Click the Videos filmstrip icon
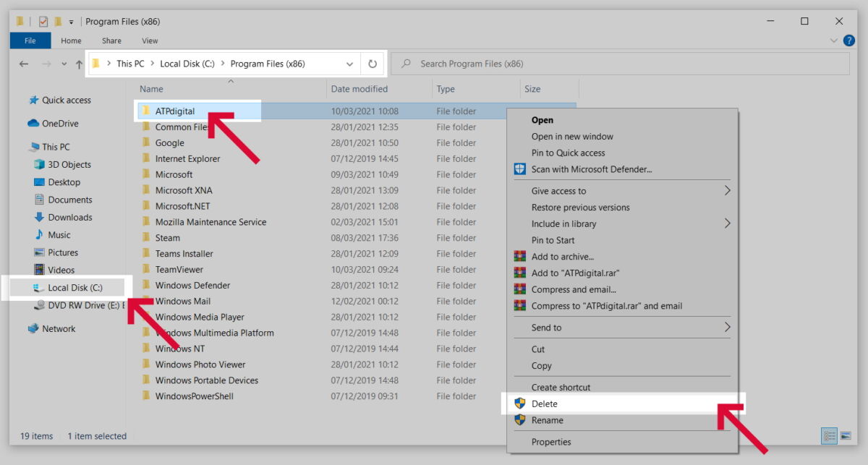Viewport: 868px width, 465px height. (39, 270)
